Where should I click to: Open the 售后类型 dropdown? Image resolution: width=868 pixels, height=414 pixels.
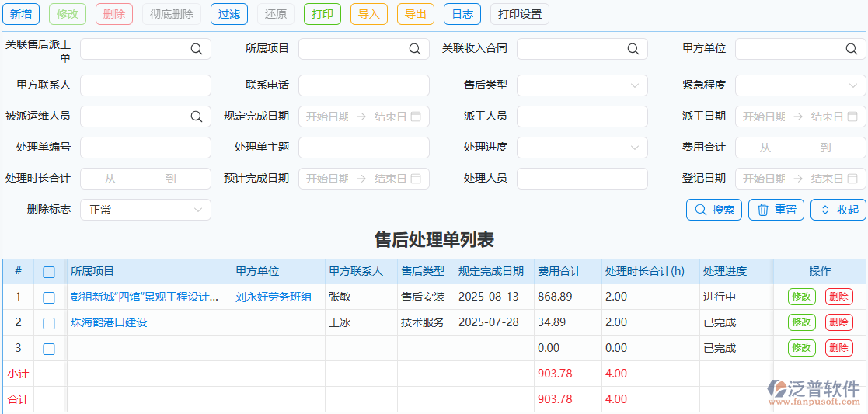pos(582,85)
